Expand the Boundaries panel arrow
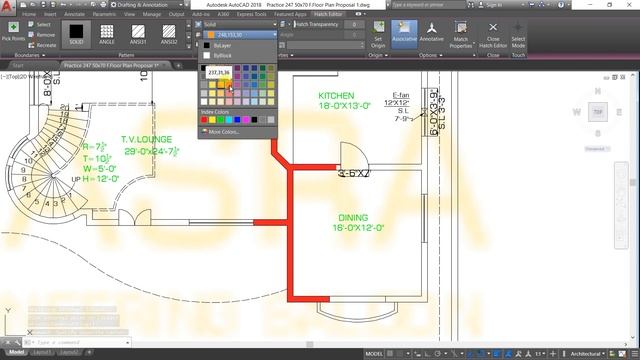640x360 pixels. click(x=44, y=55)
